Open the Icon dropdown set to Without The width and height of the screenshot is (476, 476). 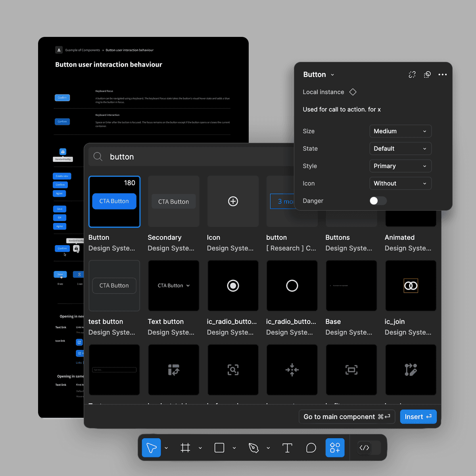point(400,184)
